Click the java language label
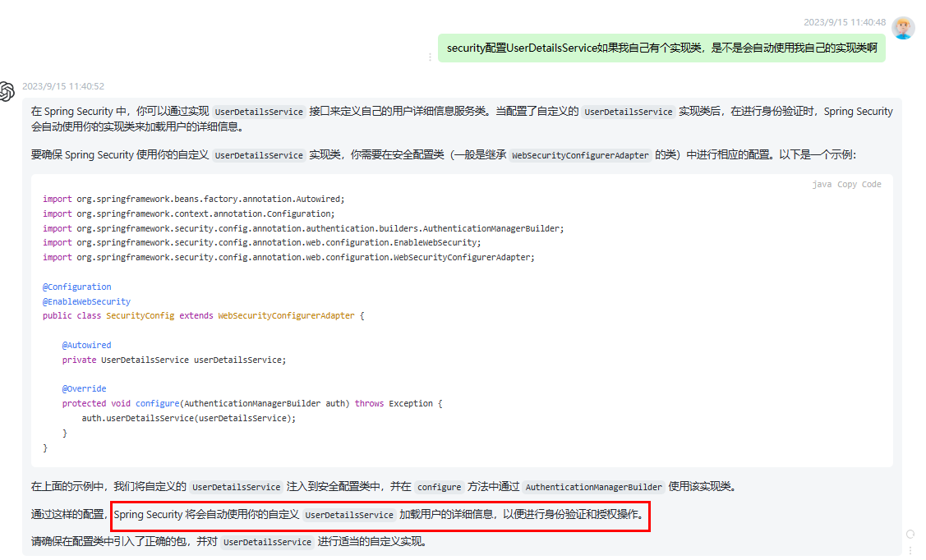The image size is (926, 560). (x=821, y=185)
